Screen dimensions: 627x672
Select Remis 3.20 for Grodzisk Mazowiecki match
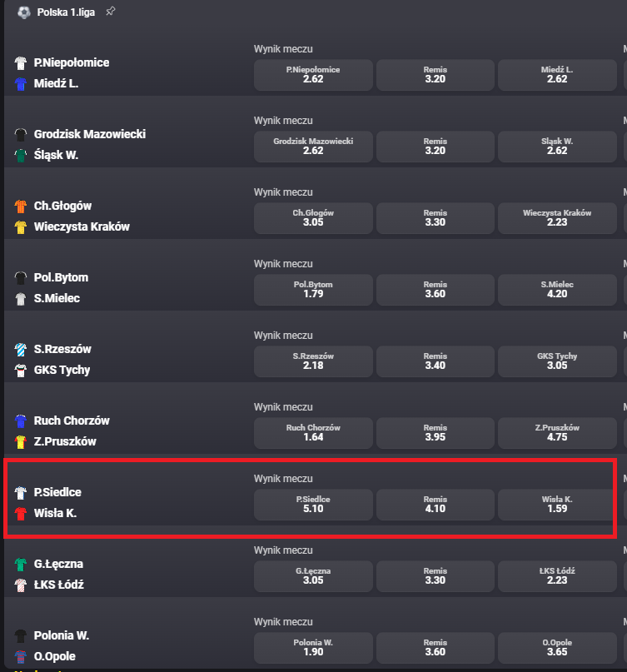435,147
